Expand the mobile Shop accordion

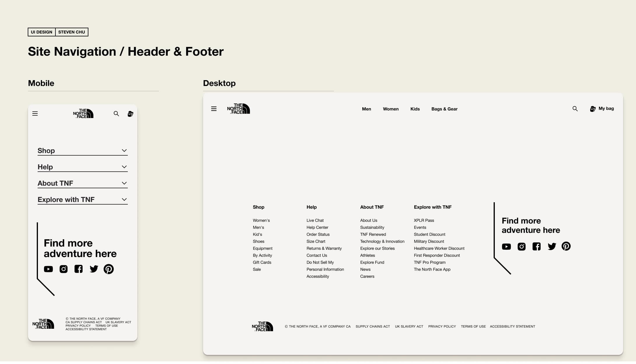tap(124, 151)
